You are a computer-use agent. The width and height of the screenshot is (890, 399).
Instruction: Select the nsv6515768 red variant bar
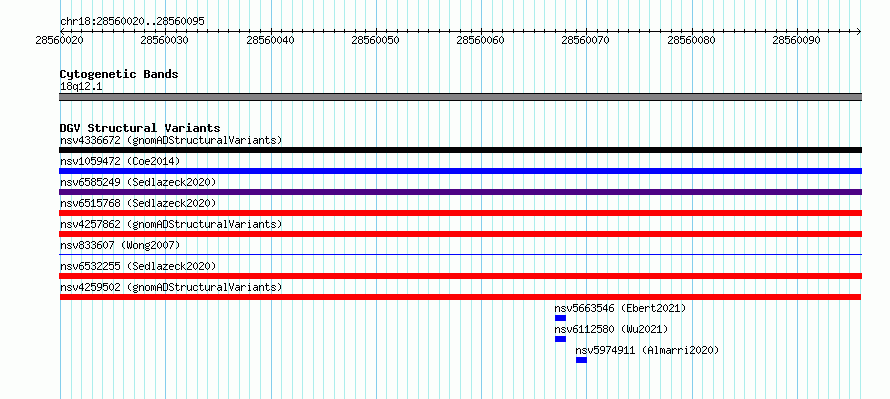coord(460,213)
